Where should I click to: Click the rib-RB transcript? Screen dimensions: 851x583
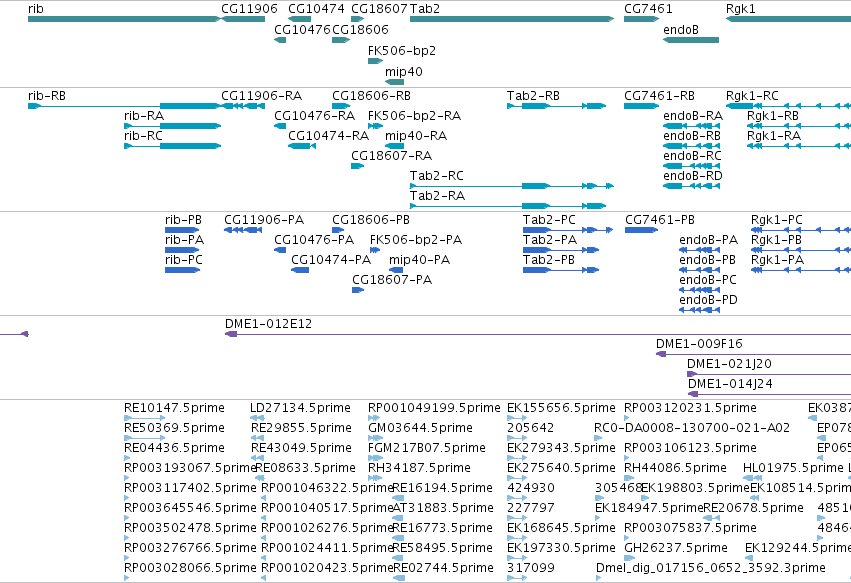click(124, 106)
